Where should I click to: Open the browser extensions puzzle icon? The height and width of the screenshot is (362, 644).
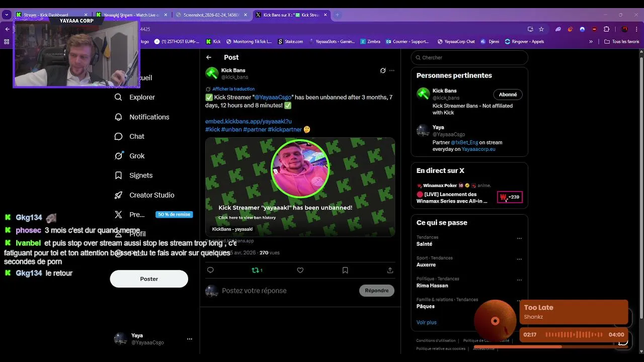(607, 29)
